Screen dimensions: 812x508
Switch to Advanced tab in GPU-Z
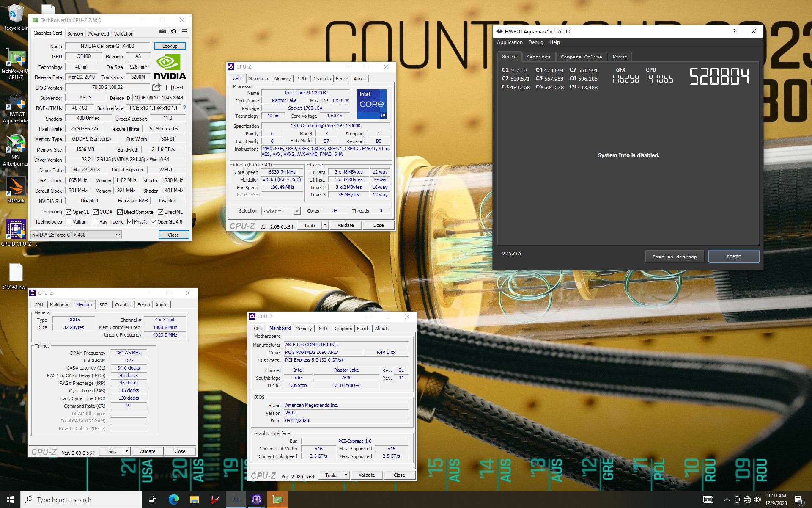[99, 33]
